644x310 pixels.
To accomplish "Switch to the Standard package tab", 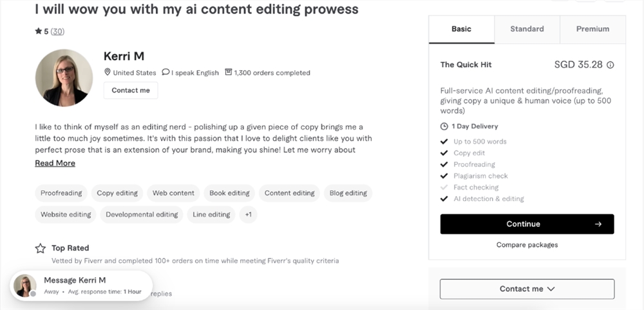I will [x=527, y=29].
